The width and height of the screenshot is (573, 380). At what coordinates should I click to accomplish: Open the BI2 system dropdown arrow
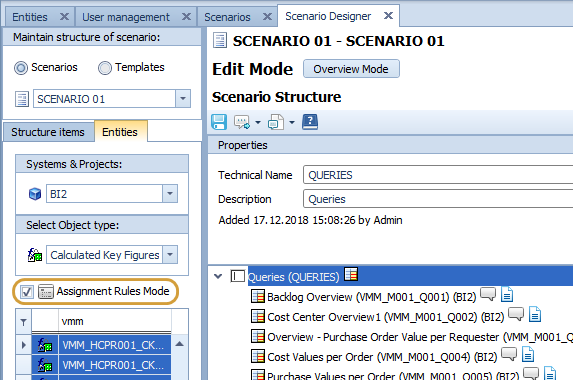pos(170,194)
